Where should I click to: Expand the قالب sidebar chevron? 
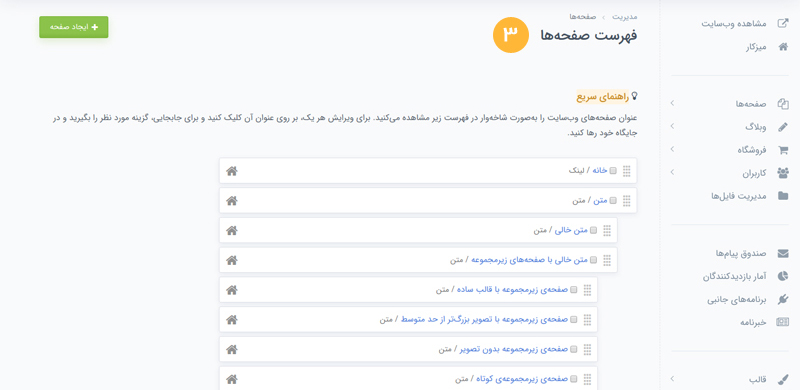672,379
